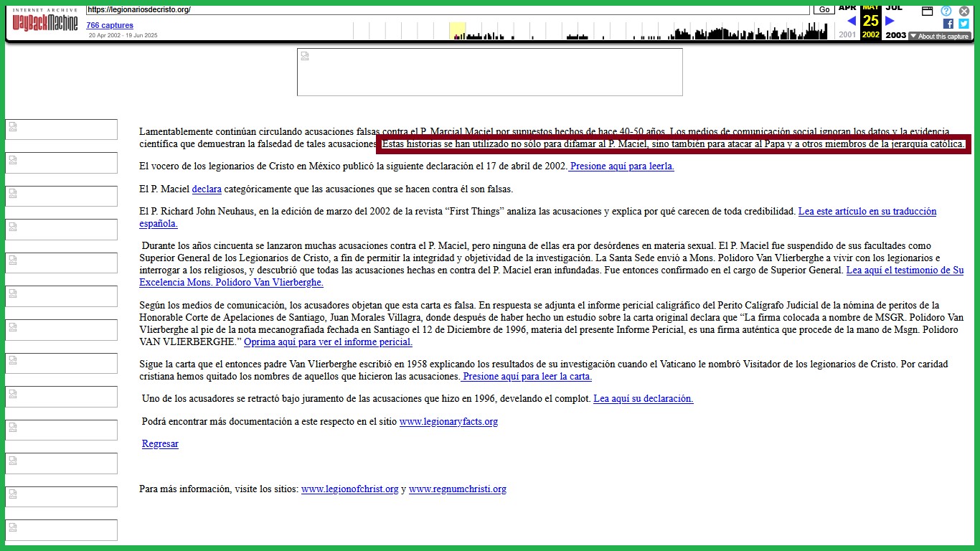Open the 'declara' link

207,189
